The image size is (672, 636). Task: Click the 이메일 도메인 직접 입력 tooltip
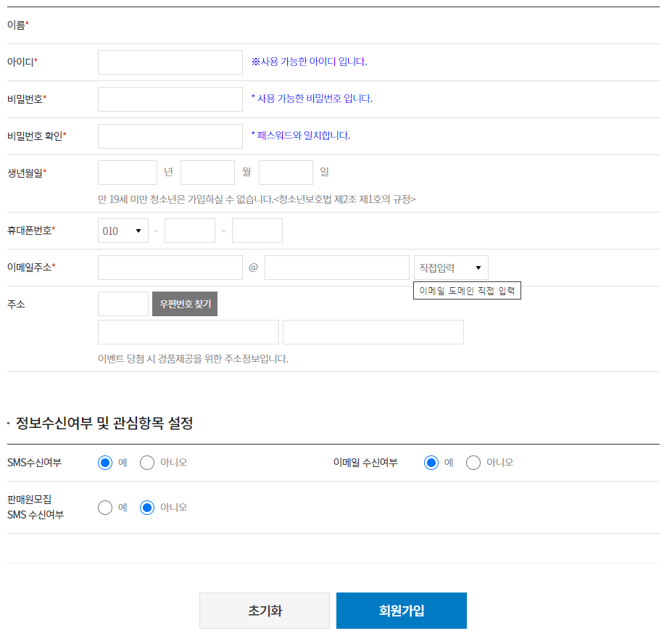pyautogui.click(x=467, y=291)
